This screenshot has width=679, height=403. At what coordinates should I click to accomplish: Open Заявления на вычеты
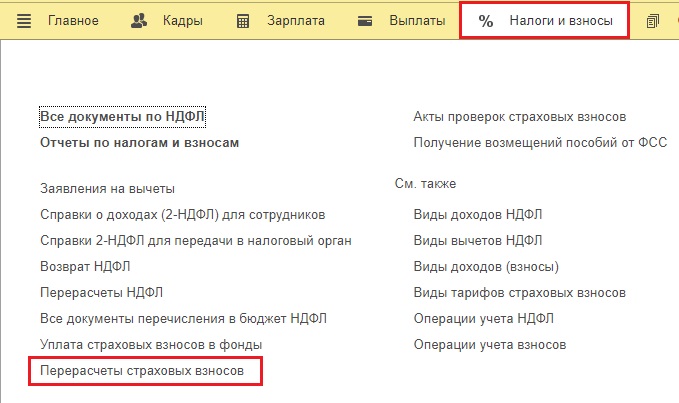coord(107,189)
